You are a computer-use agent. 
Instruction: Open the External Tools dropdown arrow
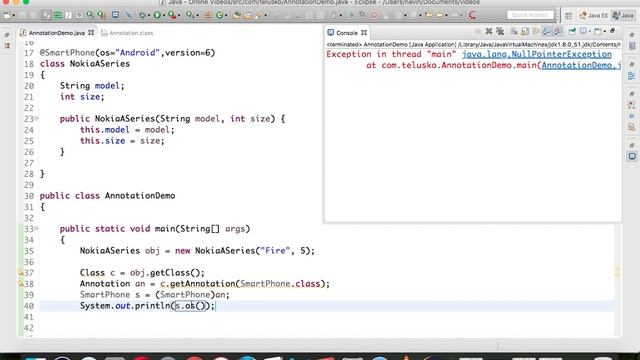click(x=197, y=15)
